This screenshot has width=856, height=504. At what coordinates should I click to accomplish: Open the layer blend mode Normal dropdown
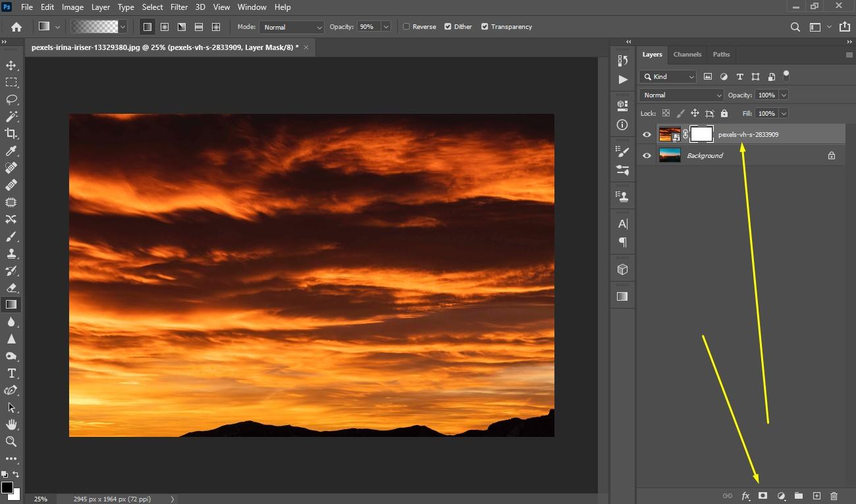coord(681,95)
